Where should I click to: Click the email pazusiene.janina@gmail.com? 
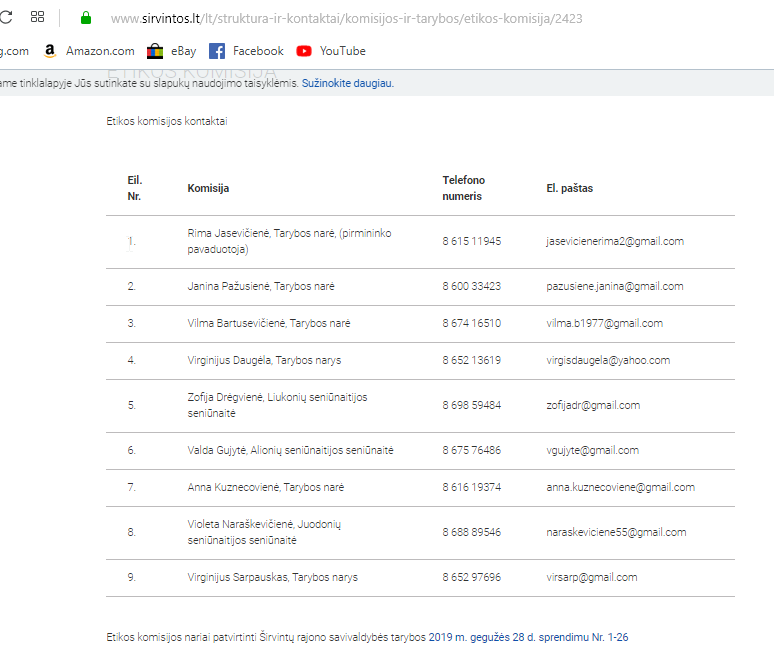(x=614, y=286)
